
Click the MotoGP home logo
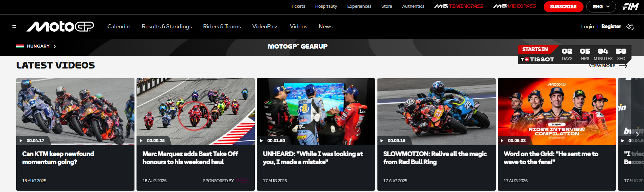click(x=60, y=26)
